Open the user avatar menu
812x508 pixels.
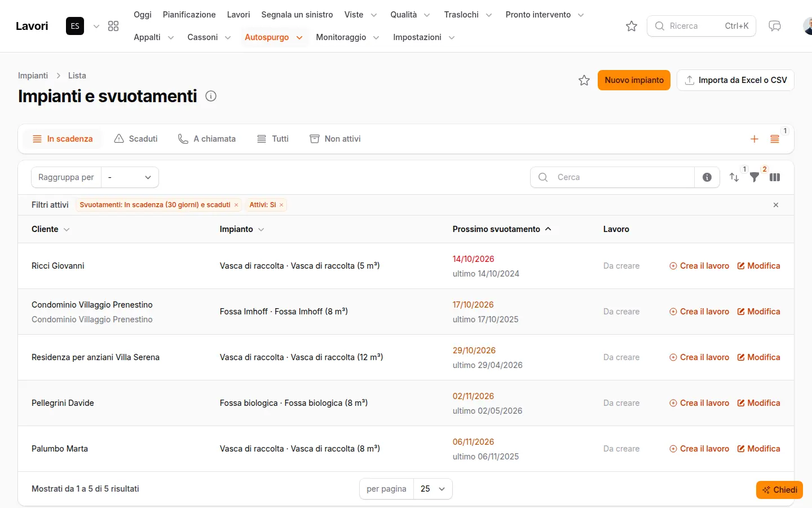807,26
